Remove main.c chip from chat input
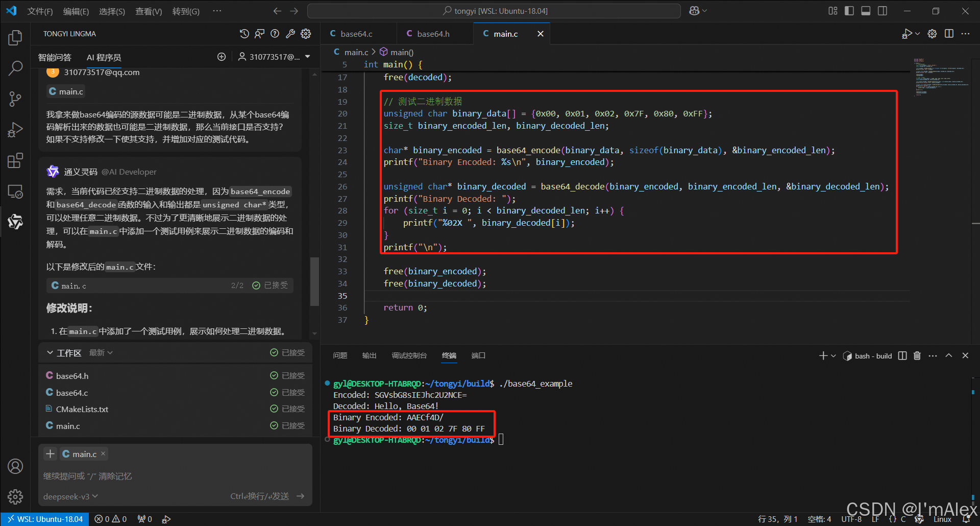Viewport: 980px width, 526px height. pyautogui.click(x=103, y=453)
